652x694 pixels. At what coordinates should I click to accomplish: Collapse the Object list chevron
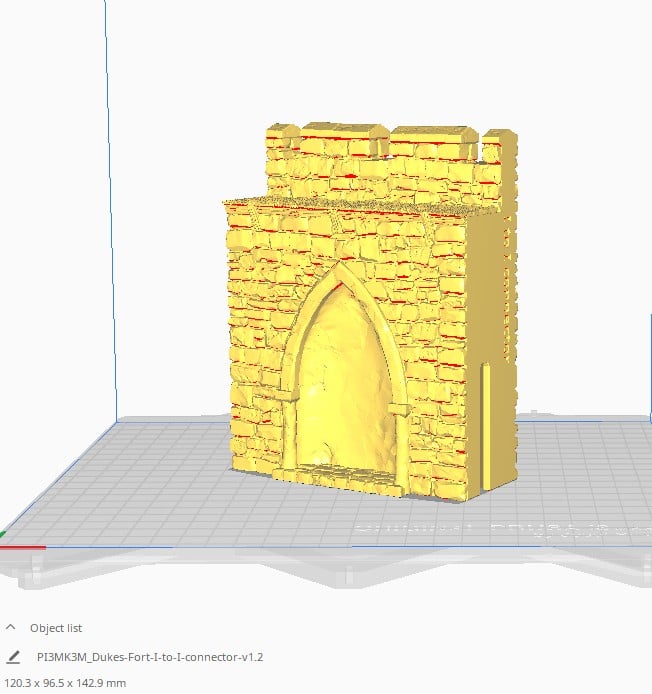11,628
